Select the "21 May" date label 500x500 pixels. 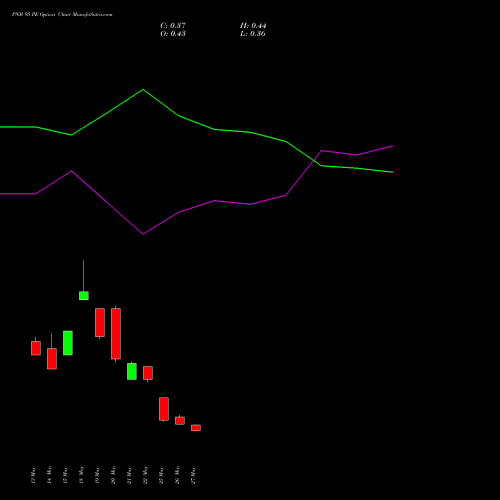(x=129, y=476)
